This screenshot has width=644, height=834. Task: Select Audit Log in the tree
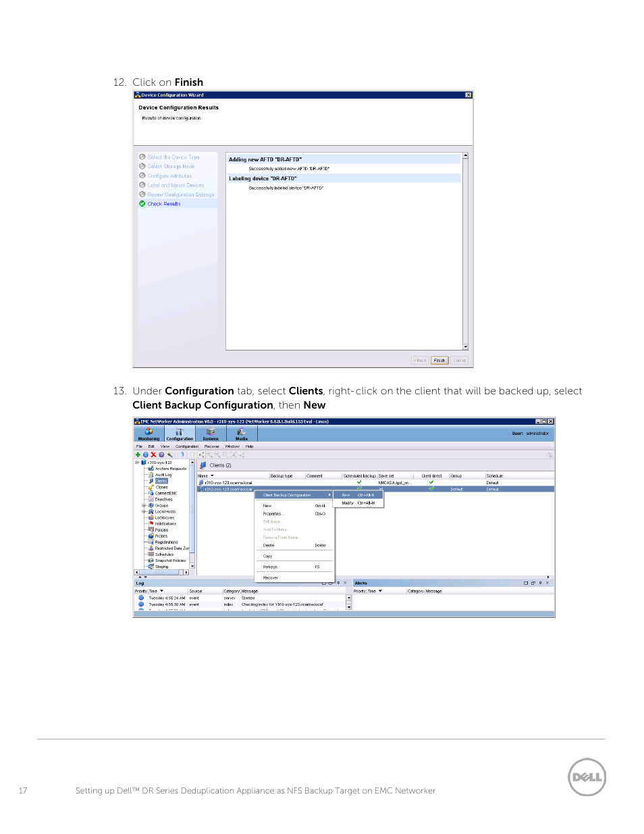pos(163,475)
